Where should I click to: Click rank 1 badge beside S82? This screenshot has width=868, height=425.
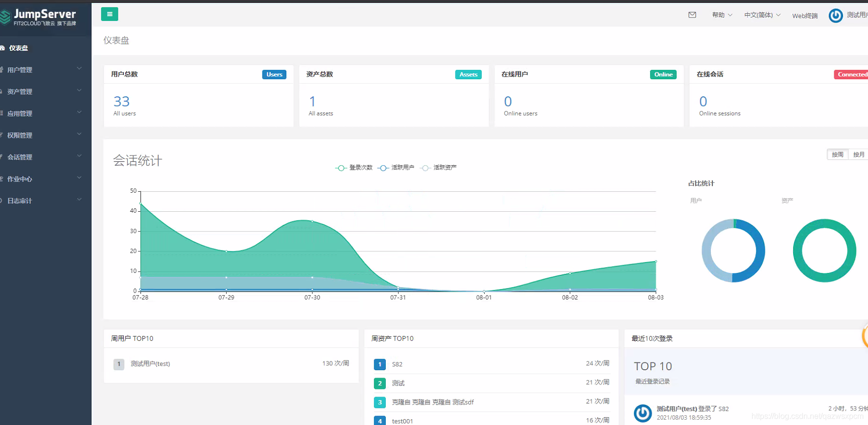pos(379,364)
